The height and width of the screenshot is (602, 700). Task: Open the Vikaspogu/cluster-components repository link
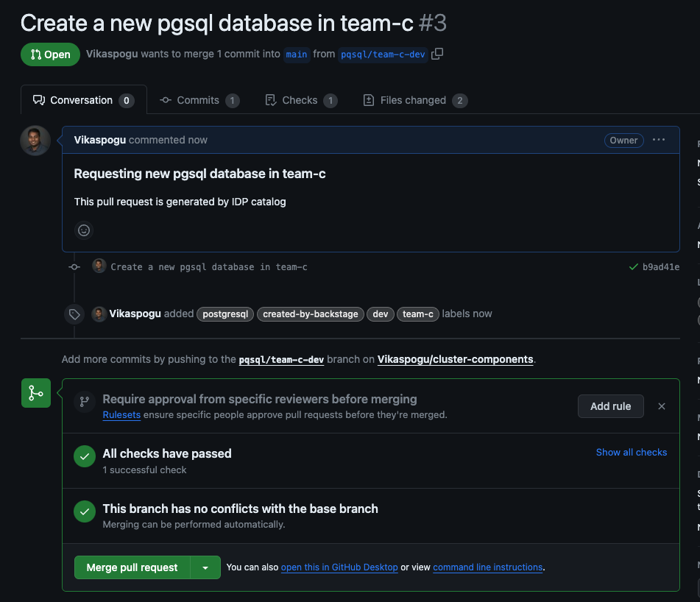tap(456, 359)
